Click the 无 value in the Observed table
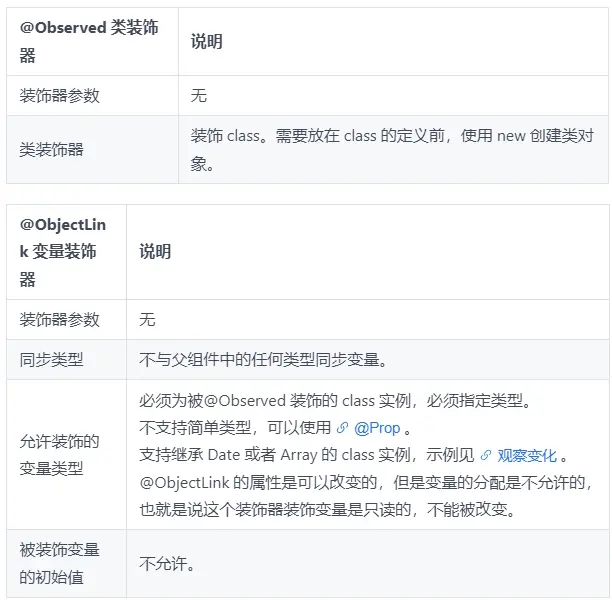The width and height of the screenshot is (612, 600). coord(199,96)
